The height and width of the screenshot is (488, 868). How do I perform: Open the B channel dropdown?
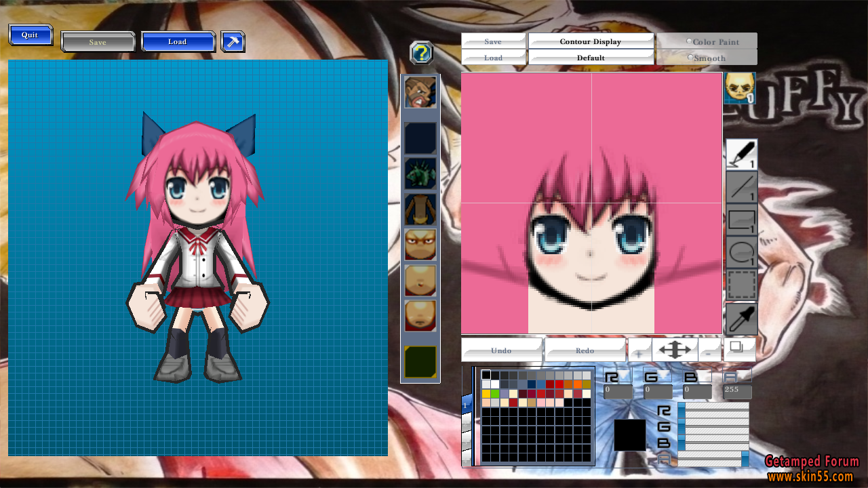[696, 374]
